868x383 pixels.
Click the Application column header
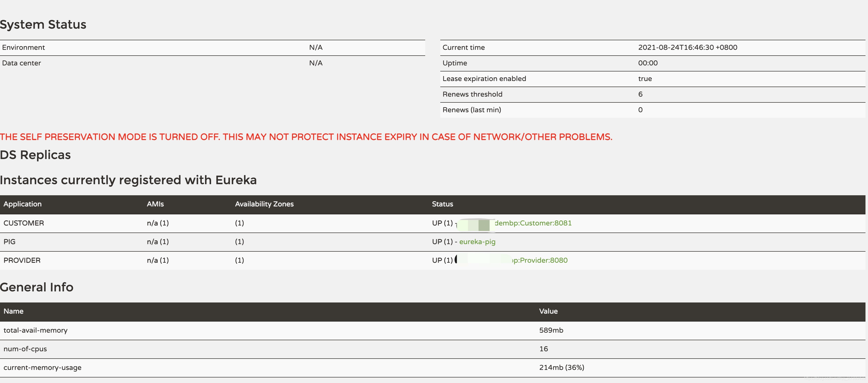[23, 204]
